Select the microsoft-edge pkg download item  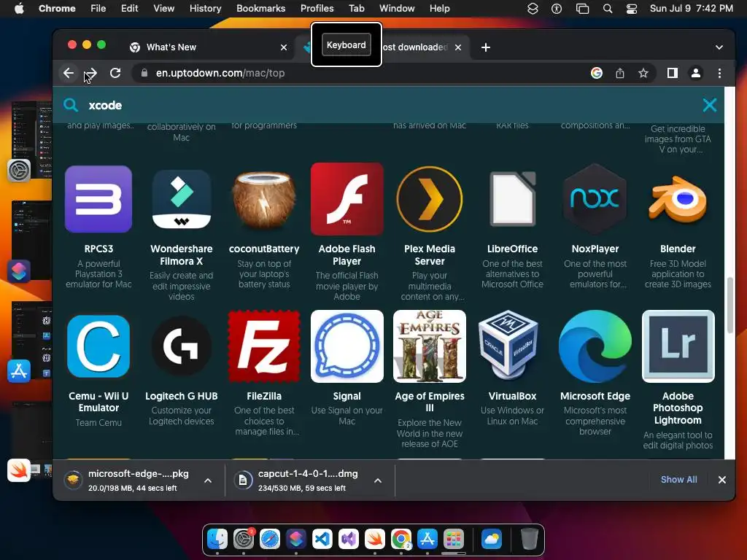click(138, 481)
